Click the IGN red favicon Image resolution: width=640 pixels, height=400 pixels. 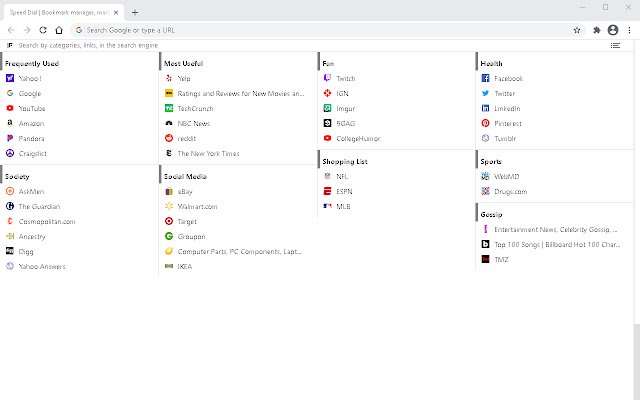point(327,93)
